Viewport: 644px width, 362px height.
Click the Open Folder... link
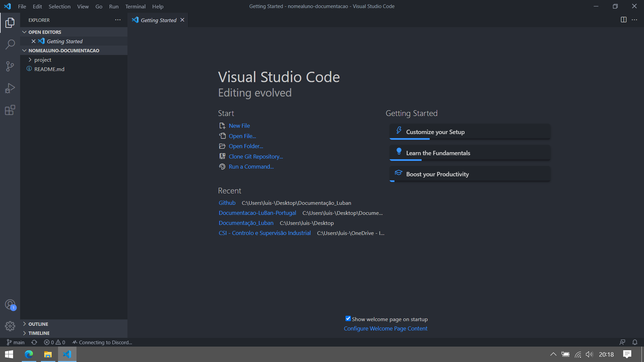click(x=246, y=146)
